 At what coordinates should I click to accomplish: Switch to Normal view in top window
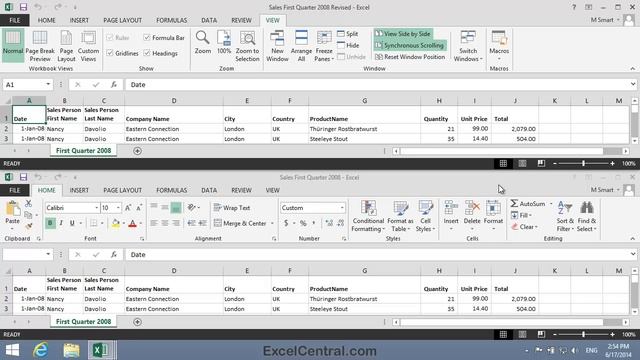click(13, 45)
